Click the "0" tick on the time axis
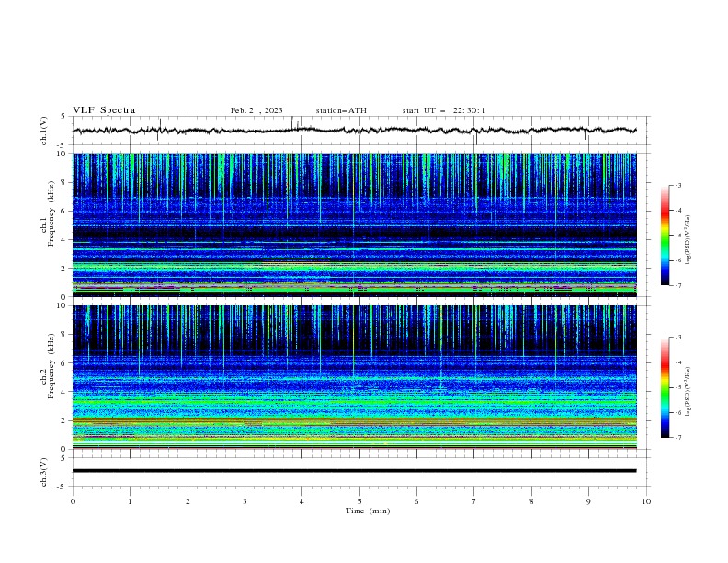Screen dimensions: 728x563 [73, 501]
